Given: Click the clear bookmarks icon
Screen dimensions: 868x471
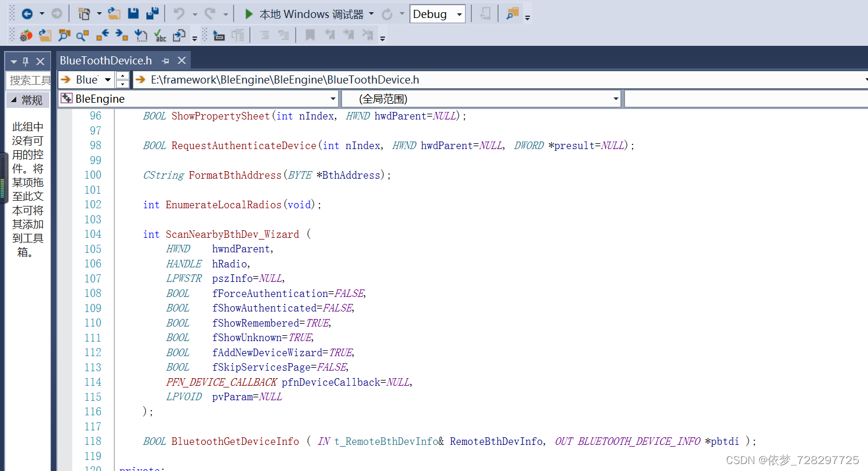Looking at the screenshot, I should click(x=368, y=35).
